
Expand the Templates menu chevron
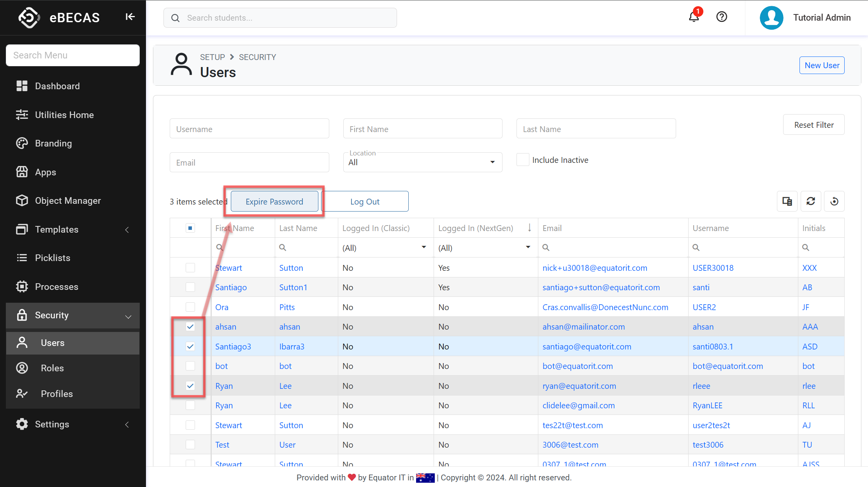point(127,230)
